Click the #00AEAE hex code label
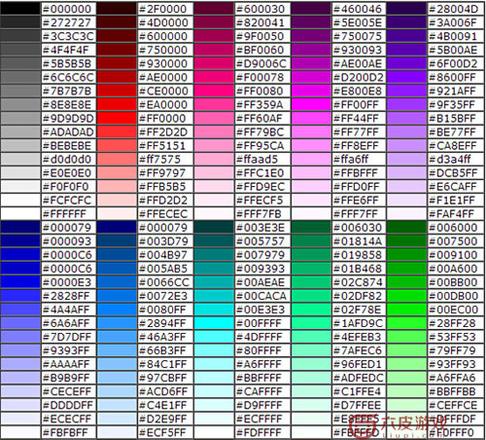Viewport: 486px width, 440px height. (x=260, y=282)
